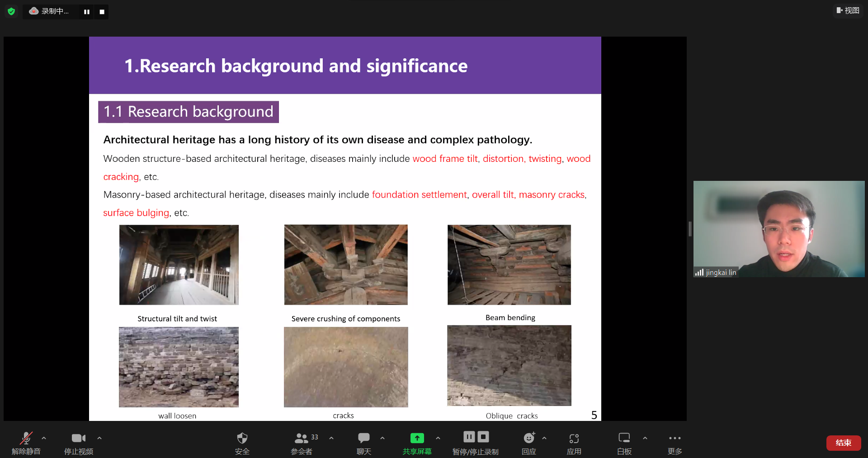Viewport: 868px width, 458px height.
Task: Click the video panel divider handle
Action: point(690,229)
